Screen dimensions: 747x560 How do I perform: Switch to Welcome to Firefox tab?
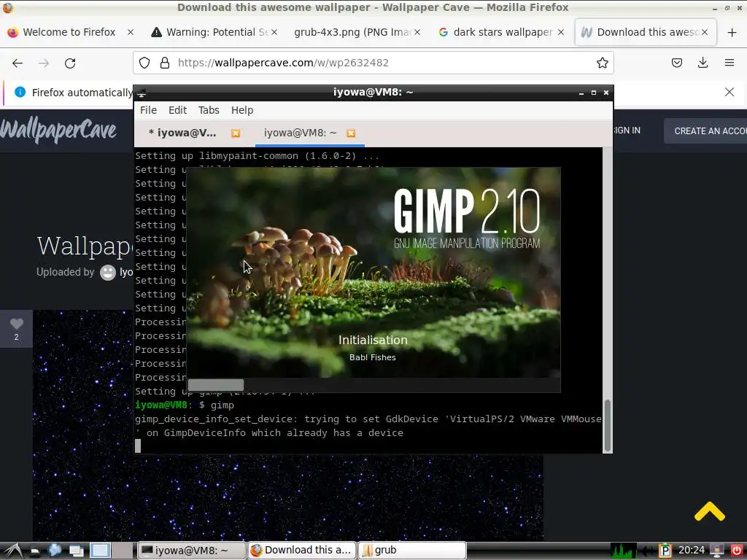click(69, 32)
